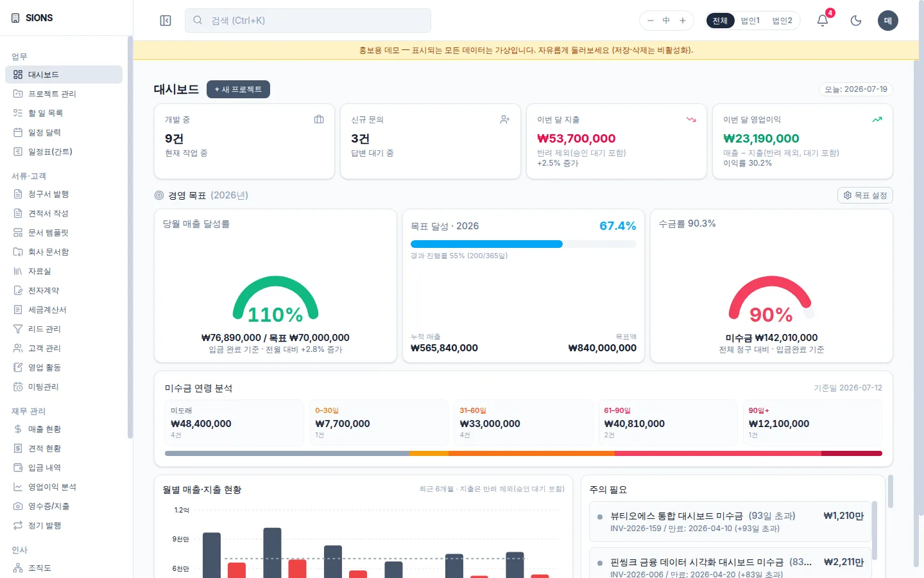Click the 영업 활동 icon
This screenshot has width=924, height=578.
pos(18,367)
